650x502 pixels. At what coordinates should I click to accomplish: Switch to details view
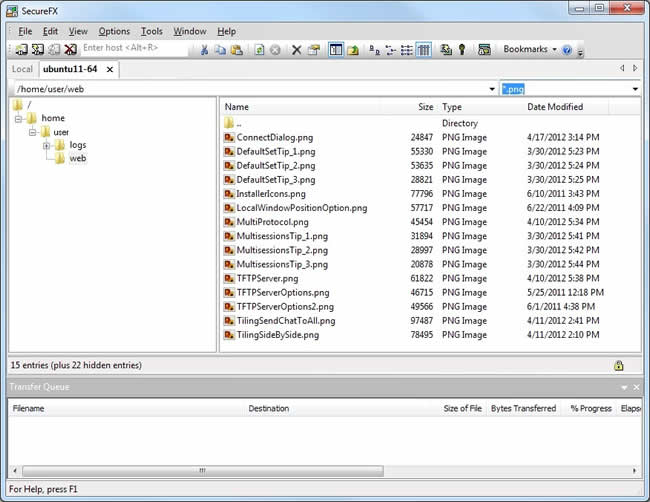click(423, 50)
